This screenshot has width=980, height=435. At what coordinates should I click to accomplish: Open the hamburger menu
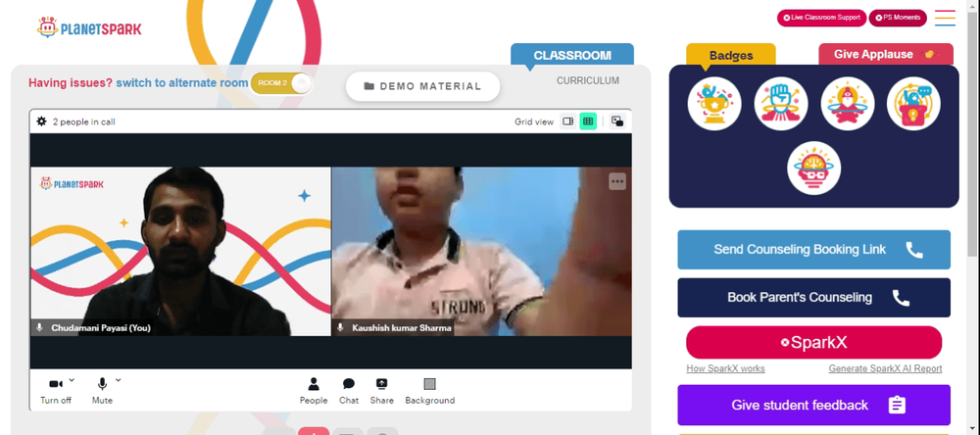pos(945,18)
